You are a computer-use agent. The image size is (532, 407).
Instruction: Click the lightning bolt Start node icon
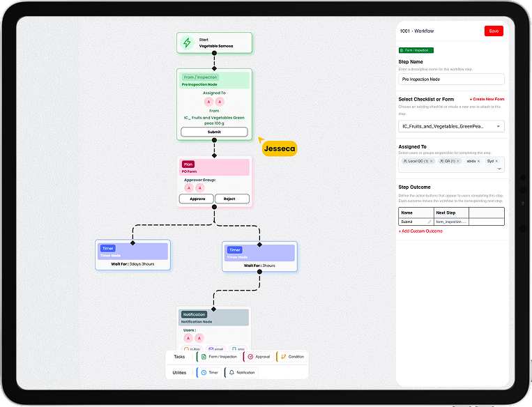tap(187, 43)
